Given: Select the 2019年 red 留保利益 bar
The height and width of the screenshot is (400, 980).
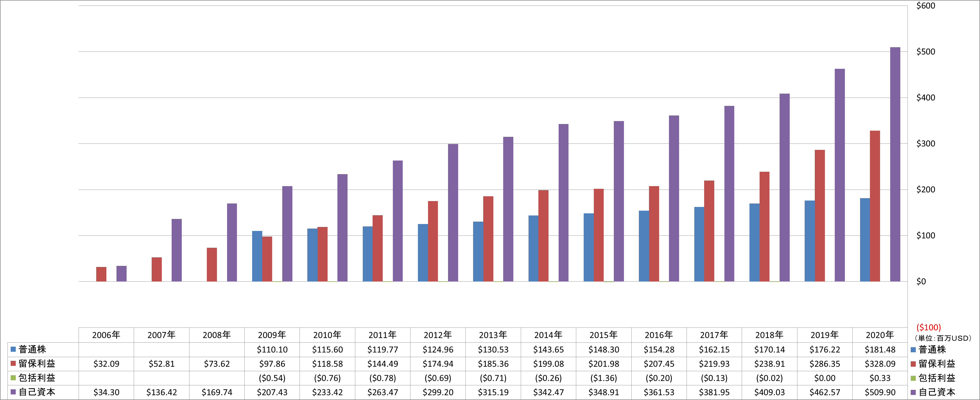Looking at the screenshot, I should (x=820, y=216).
